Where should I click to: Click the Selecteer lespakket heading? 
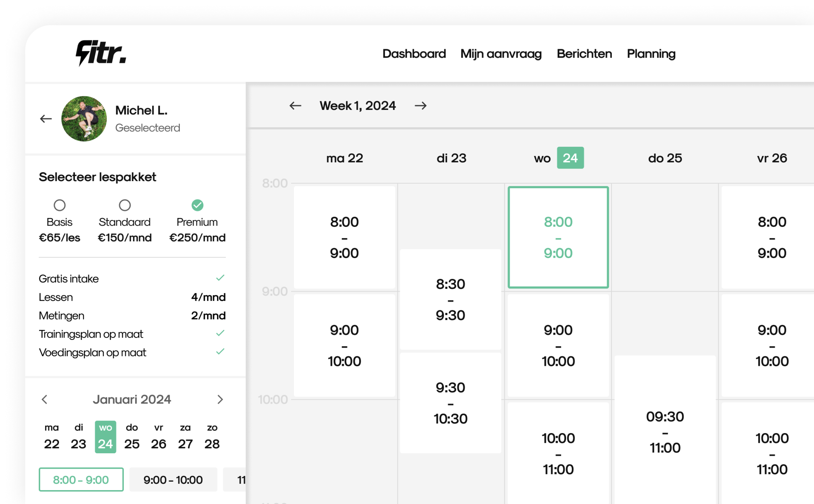click(x=97, y=177)
